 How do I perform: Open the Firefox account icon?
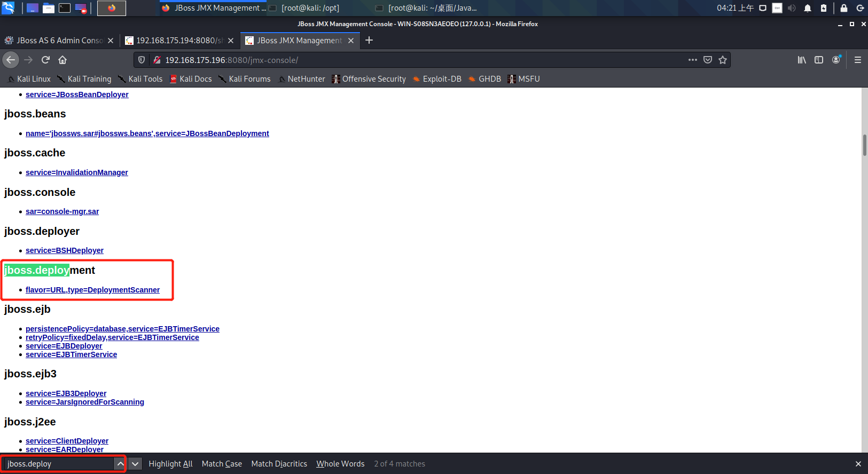coord(836,60)
